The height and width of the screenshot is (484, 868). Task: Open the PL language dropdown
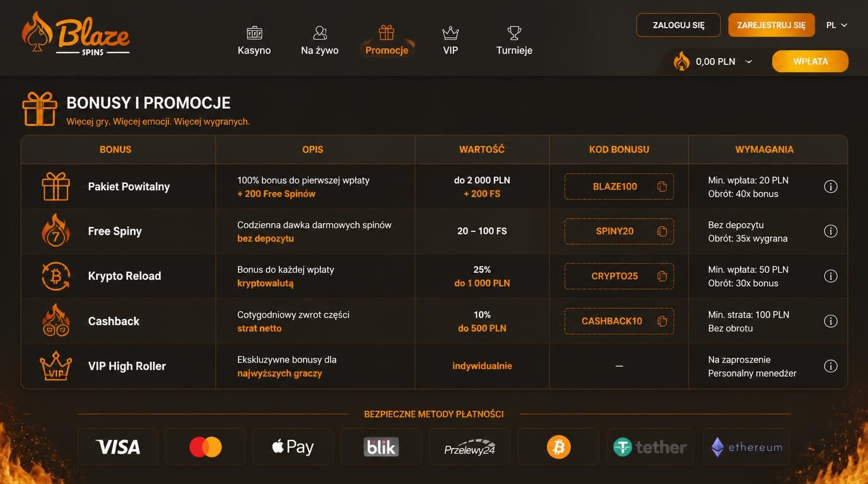click(x=836, y=25)
